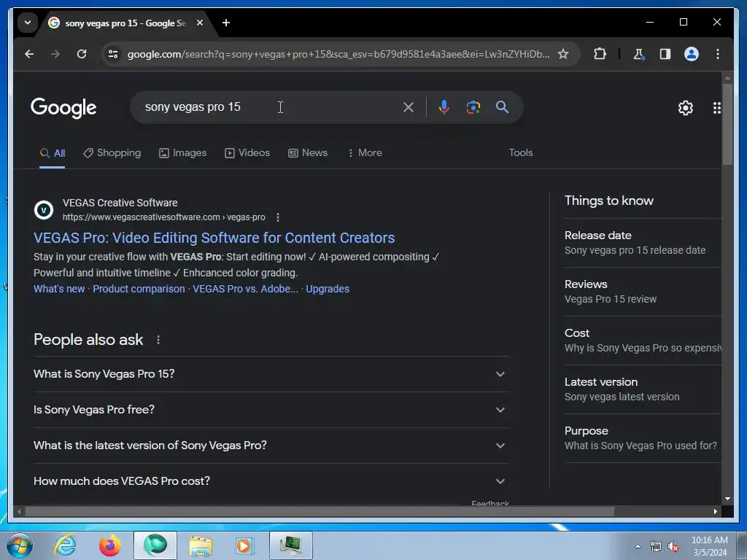Click the Feedback link under questions
The width and height of the screenshot is (747, 560).
pyautogui.click(x=490, y=503)
